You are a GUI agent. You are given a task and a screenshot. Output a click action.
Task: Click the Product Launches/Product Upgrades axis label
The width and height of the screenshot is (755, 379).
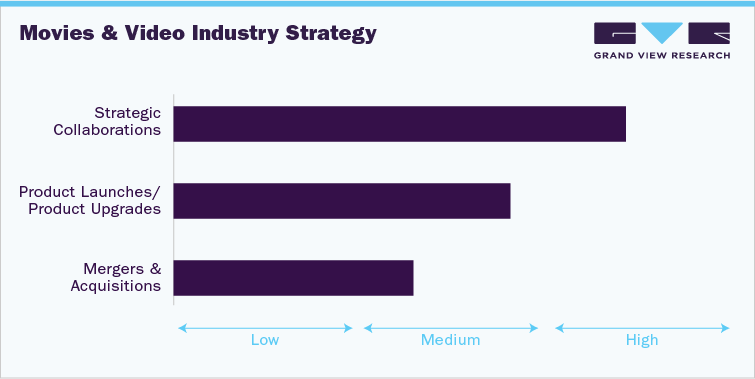90,200
